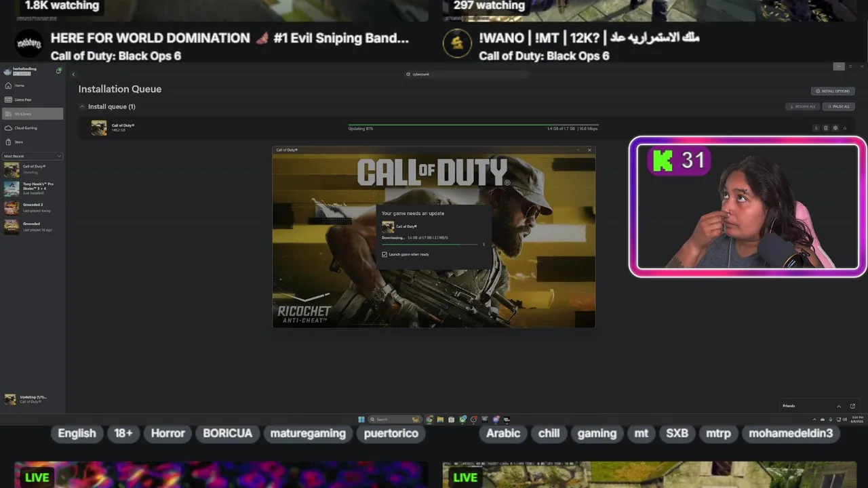
Task: Open left stream's Call of Duty: Black Ops 6 category
Action: click(116, 56)
